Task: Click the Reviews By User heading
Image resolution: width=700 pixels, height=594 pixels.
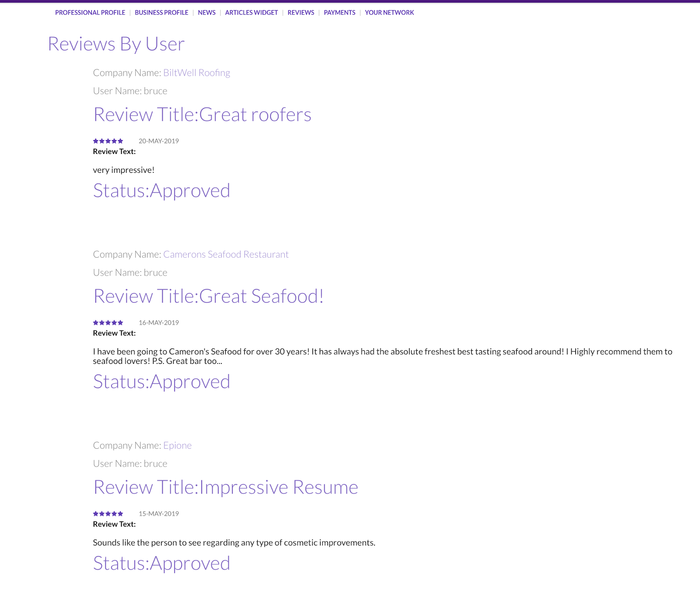Action: click(116, 44)
